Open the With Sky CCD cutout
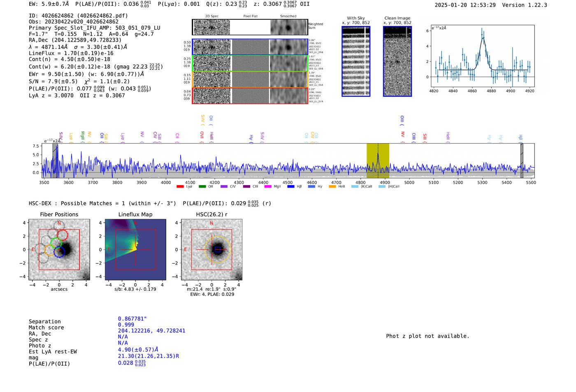This screenshot has width=576, height=392. [x=356, y=61]
